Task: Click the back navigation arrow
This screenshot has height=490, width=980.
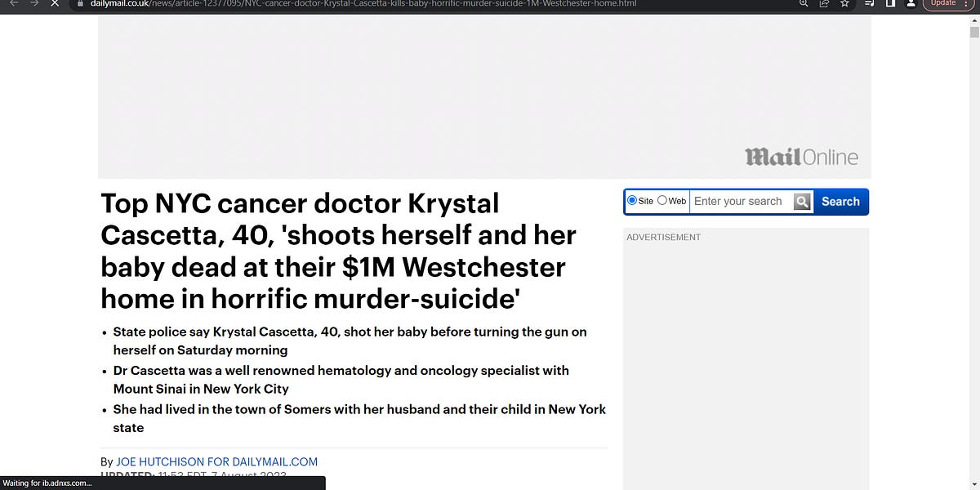Action: point(12,3)
